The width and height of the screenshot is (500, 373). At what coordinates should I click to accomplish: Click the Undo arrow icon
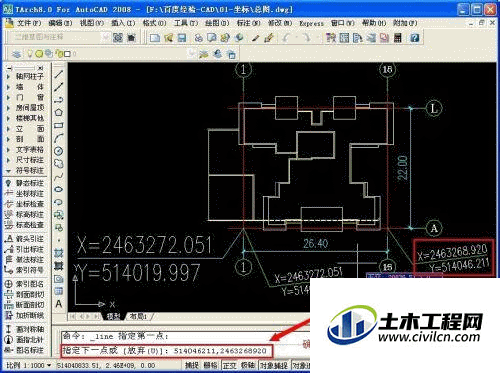286,38
